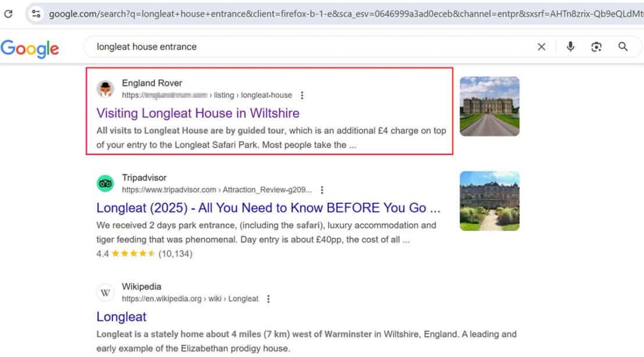Open more options for England Rover result

point(302,95)
